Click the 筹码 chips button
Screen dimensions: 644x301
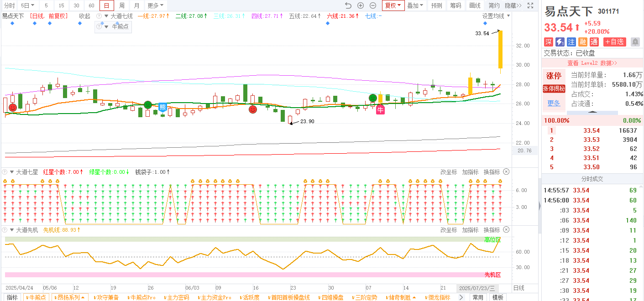tap(456, 5)
